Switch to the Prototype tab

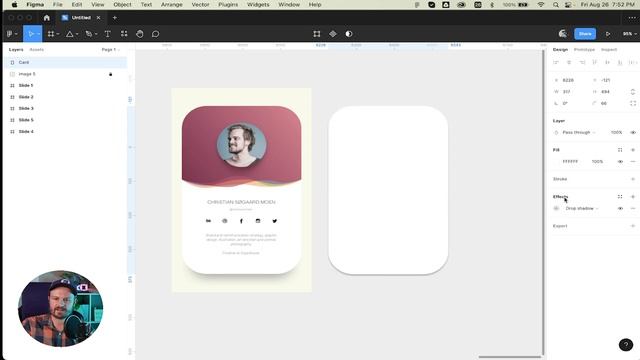click(x=584, y=49)
